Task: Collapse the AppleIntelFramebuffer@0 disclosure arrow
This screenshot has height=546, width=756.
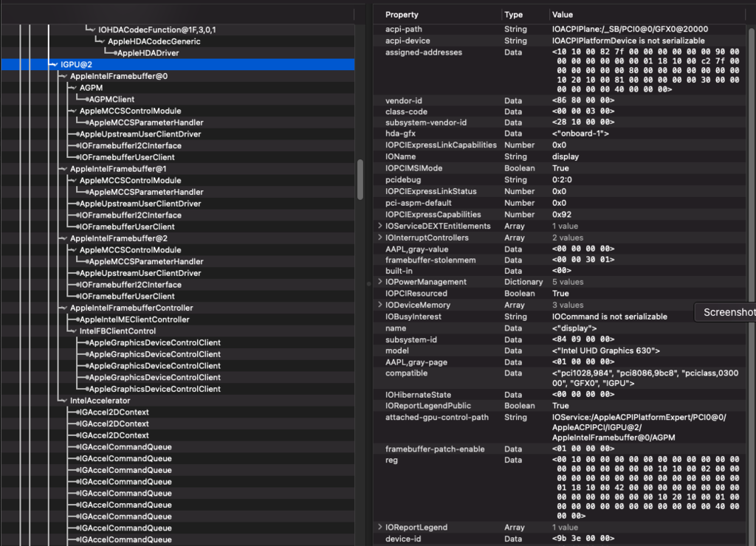Action: [63, 77]
